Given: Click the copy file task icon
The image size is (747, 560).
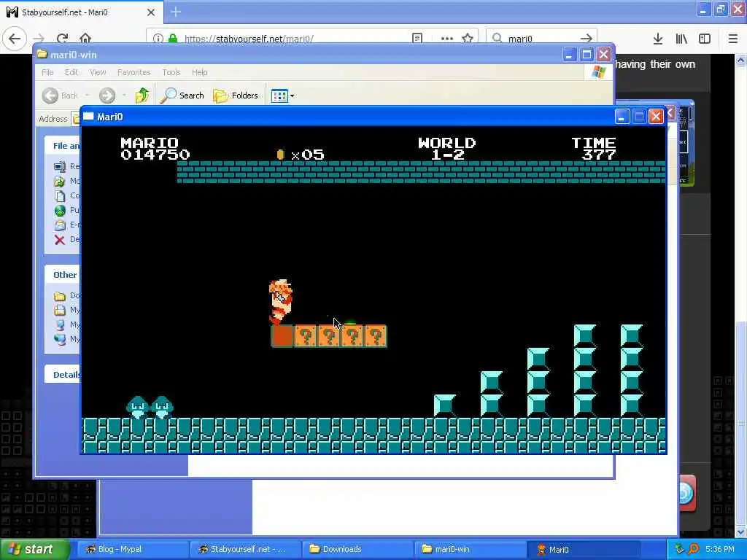Looking at the screenshot, I should click(x=60, y=195).
